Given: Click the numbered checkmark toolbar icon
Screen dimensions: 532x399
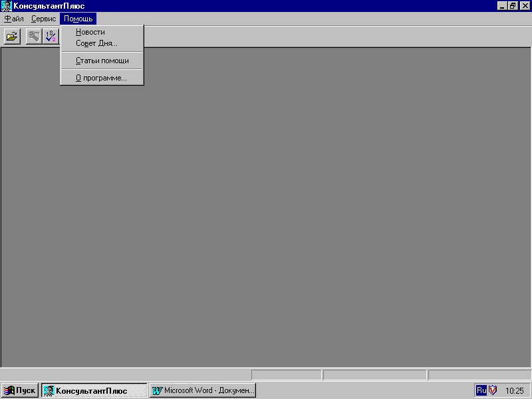Looking at the screenshot, I should click(x=51, y=37).
